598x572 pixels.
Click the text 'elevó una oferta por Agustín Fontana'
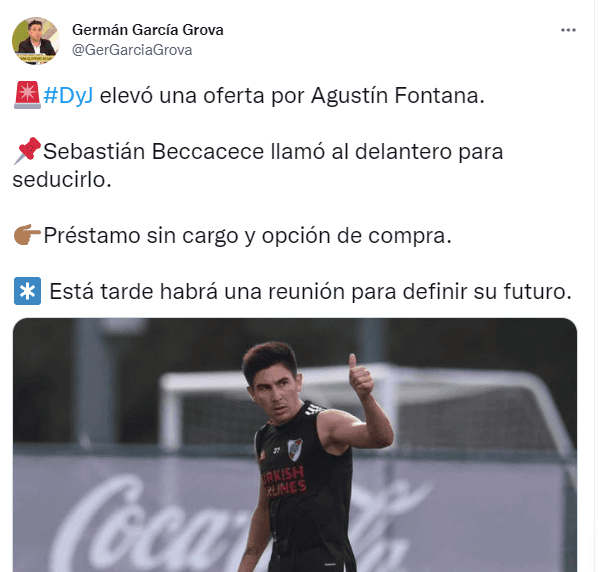pyautogui.click(x=292, y=95)
